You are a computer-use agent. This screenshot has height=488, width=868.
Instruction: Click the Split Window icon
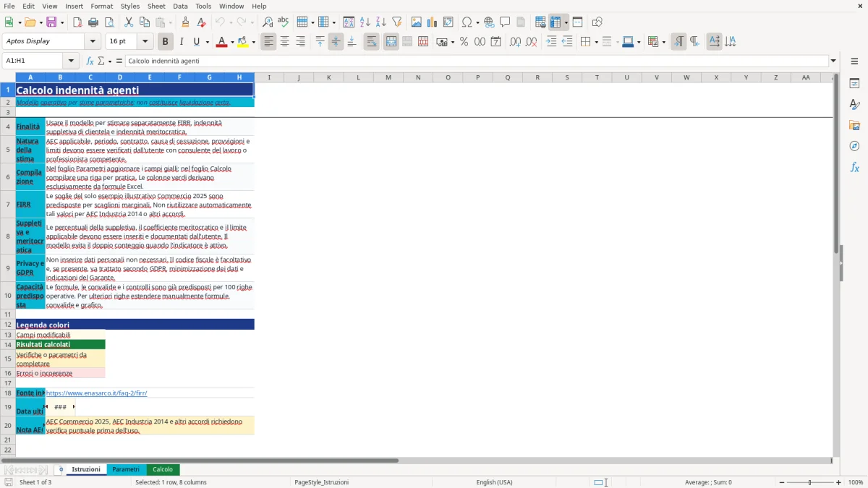[x=577, y=22]
